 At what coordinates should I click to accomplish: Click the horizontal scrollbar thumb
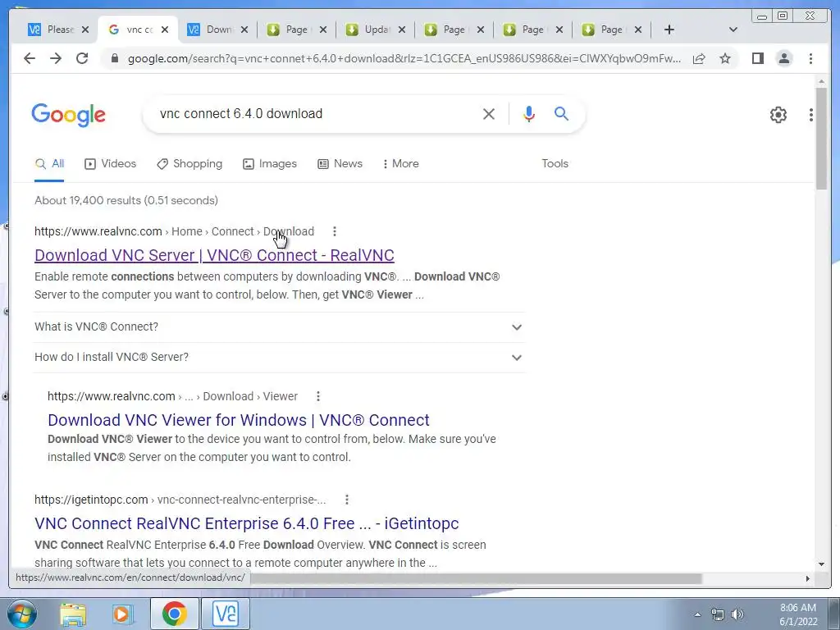click(476, 579)
